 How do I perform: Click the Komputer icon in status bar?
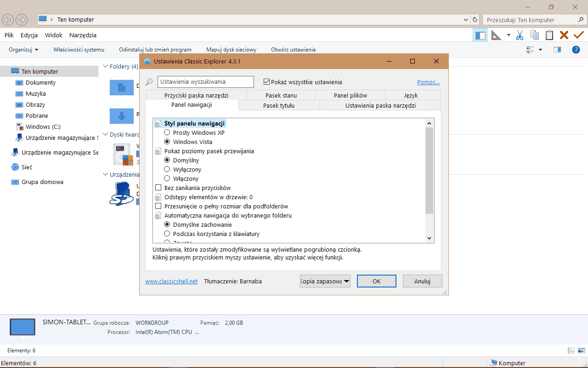(494, 363)
